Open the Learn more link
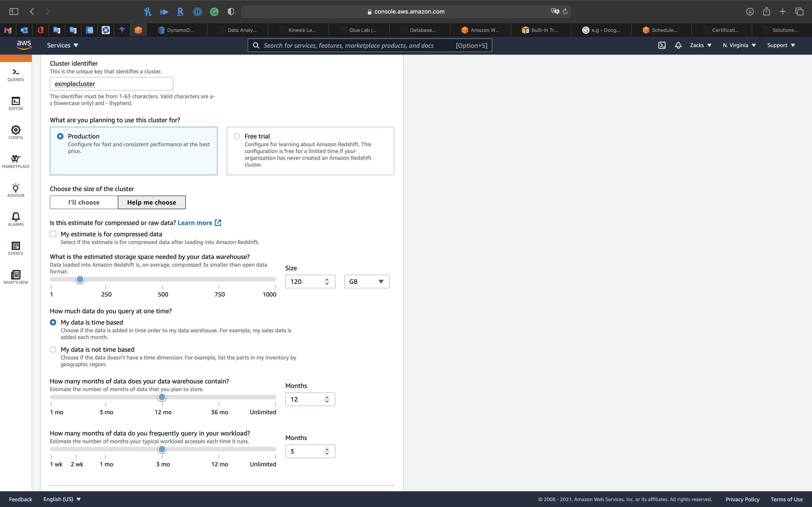This screenshot has width=812, height=507. point(195,223)
